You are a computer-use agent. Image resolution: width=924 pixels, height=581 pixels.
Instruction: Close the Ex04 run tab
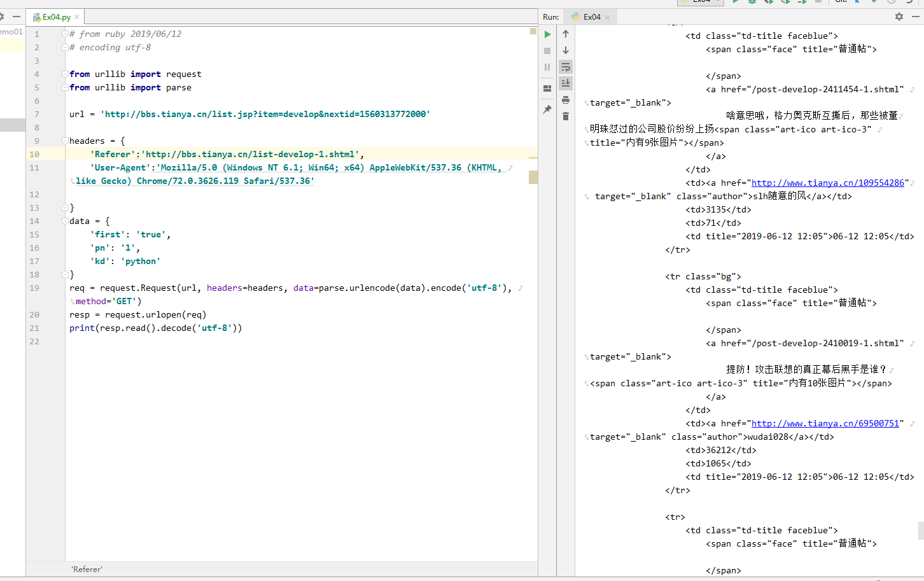tap(607, 17)
